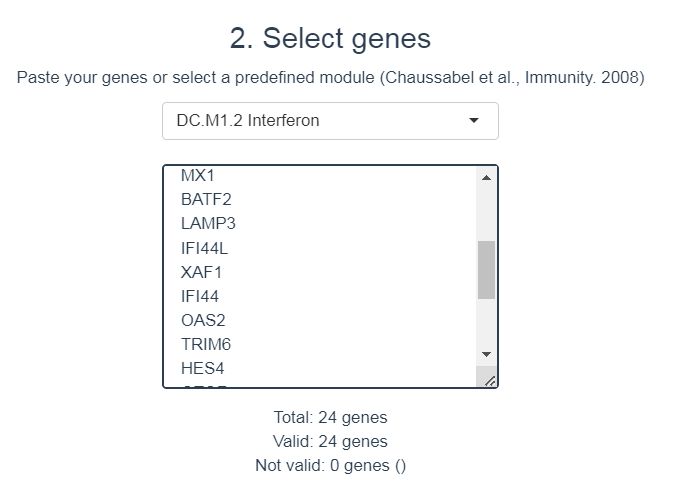The width and height of the screenshot is (675, 480).
Task: Place cursor on the MX1 gene line
Action: (x=198, y=175)
